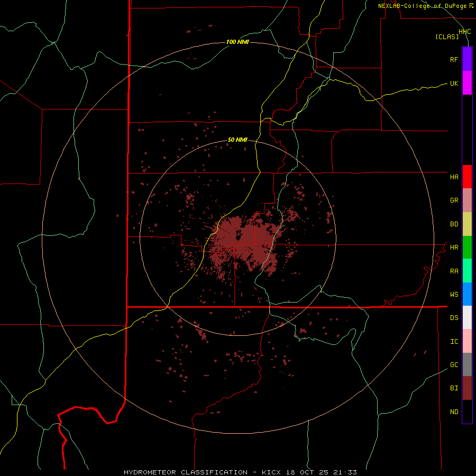Select the HA legend label

[454, 177]
